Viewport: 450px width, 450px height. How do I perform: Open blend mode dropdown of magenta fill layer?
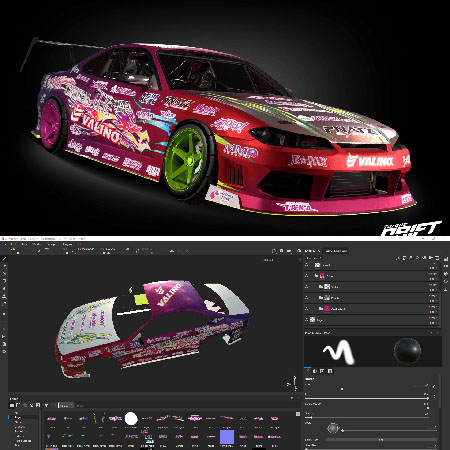pyautogui.click(x=433, y=307)
